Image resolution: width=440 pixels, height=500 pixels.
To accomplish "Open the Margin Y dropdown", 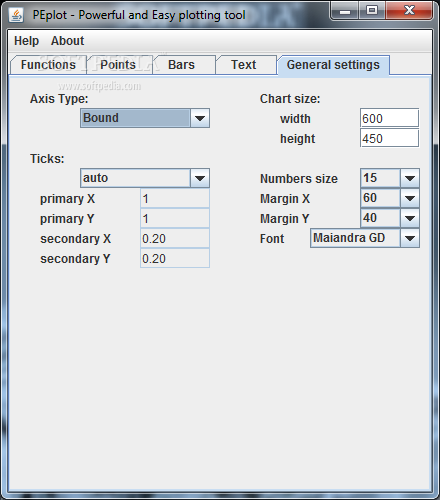I will (x=390, y=218).
